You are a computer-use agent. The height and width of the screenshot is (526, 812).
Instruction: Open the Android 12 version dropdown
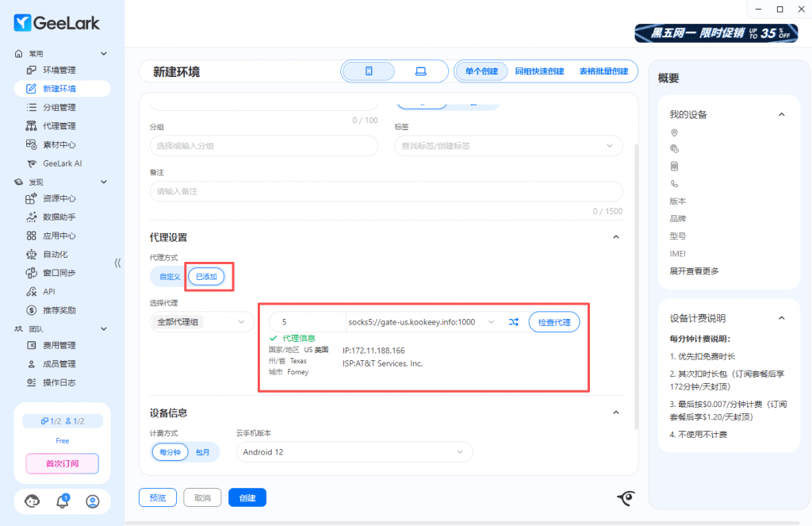(354, 451)
